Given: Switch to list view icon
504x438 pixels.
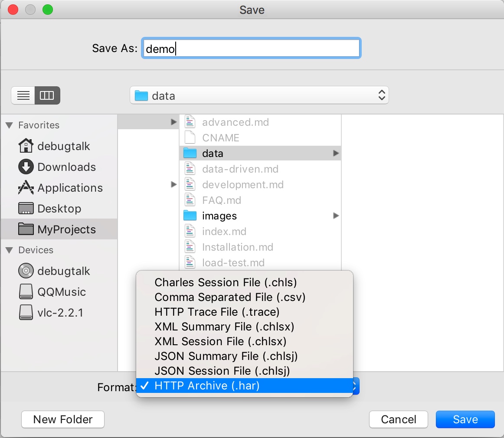Looking at the screenshot, I should tap(23, 95).
